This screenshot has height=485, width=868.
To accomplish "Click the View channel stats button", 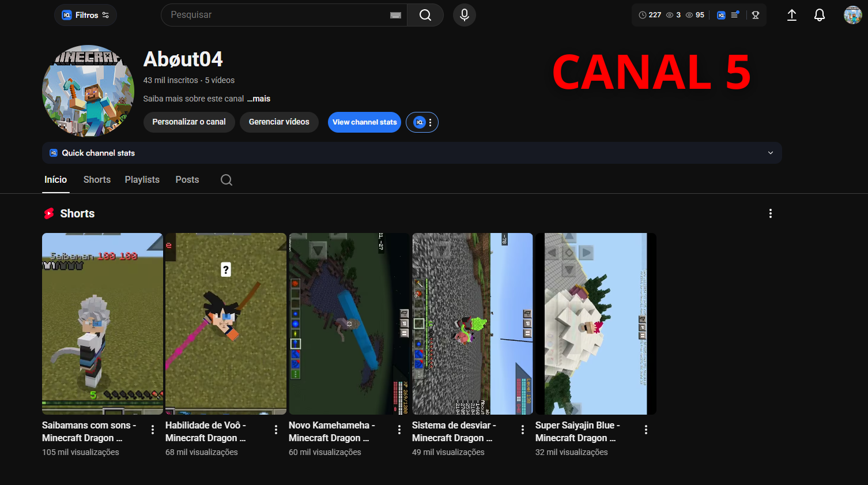I will click(x=364, y=122).
